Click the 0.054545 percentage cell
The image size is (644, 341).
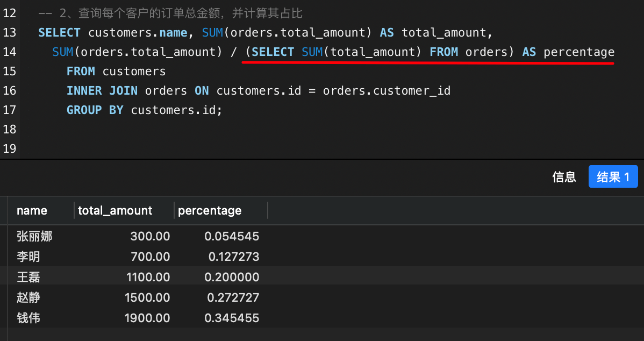(x=232, y=236)
